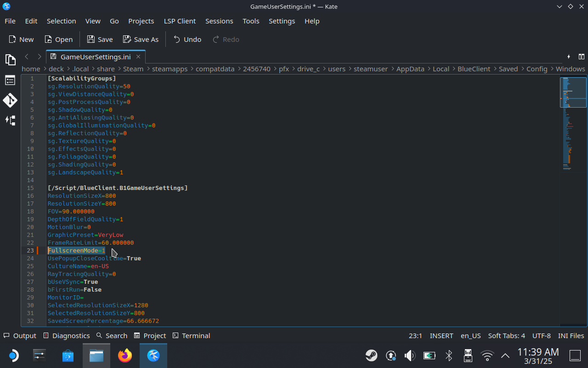Open the LSP Client menu
Screen dimensions: 588x368
[180, 21]
